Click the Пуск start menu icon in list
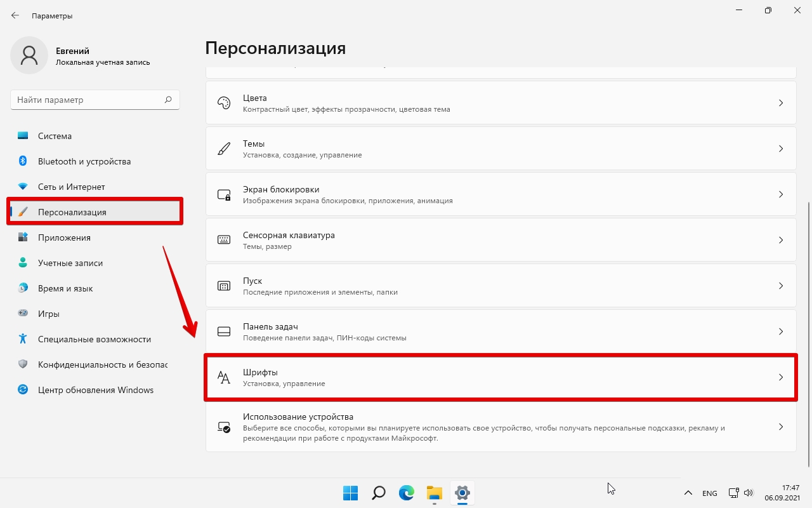812x508 pixels. click(x=224, y=286)
